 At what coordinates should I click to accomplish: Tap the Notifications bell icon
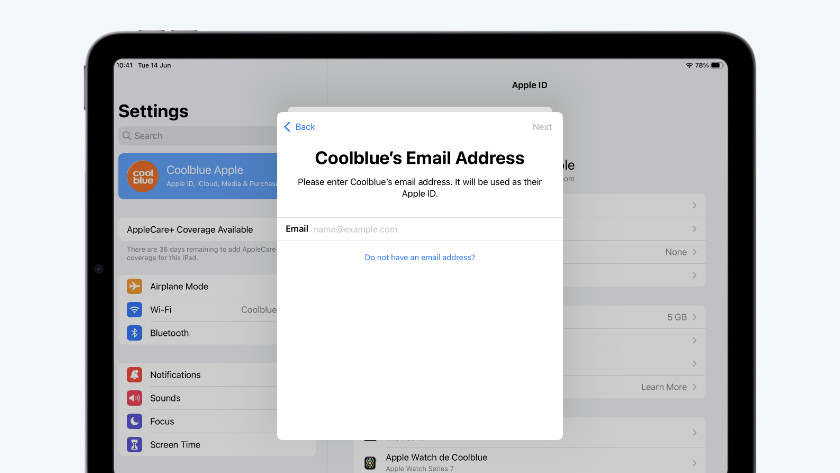point(134,374)
